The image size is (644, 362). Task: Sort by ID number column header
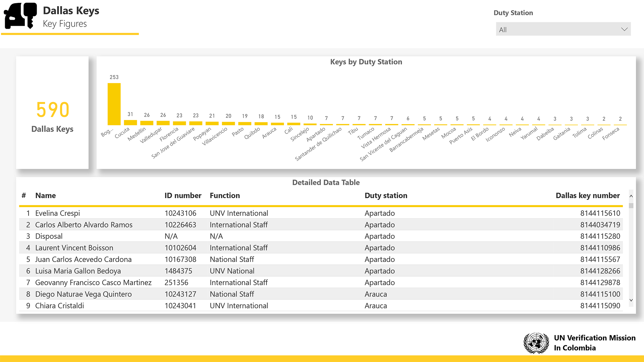(183, 196)
